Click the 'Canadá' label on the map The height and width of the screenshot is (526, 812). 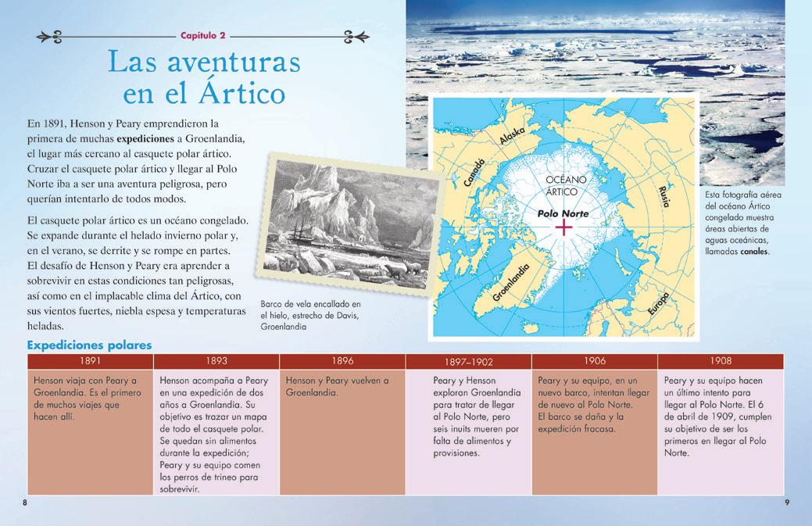[474, 173]
